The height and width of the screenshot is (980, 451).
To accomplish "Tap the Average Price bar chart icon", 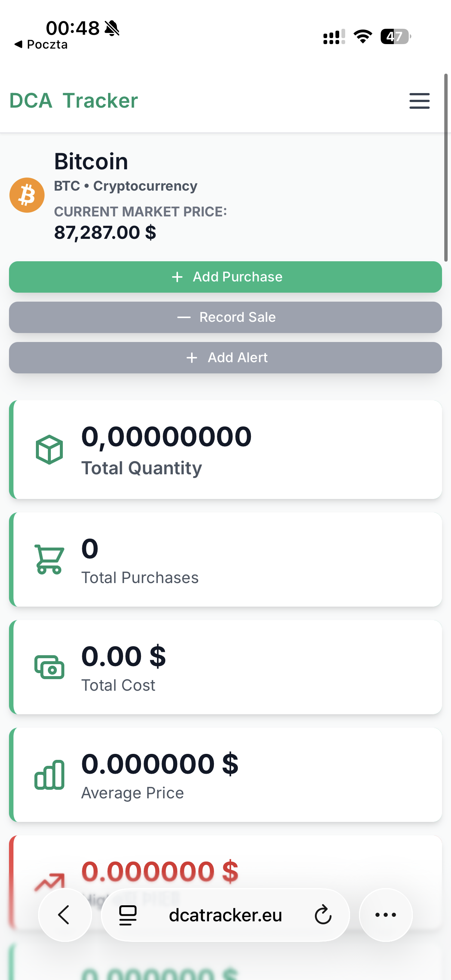I will (49, 774).
